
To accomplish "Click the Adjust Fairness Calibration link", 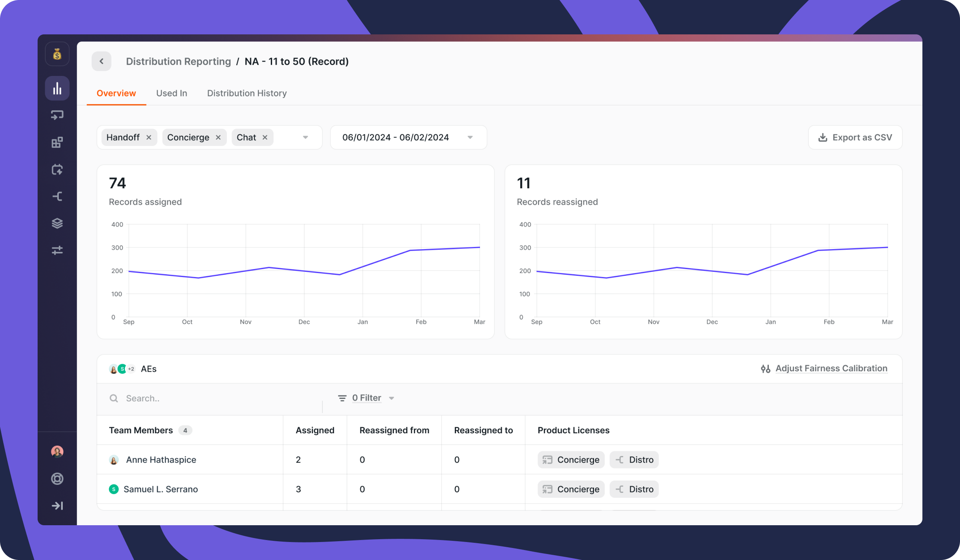I will (x=832, y=368).
